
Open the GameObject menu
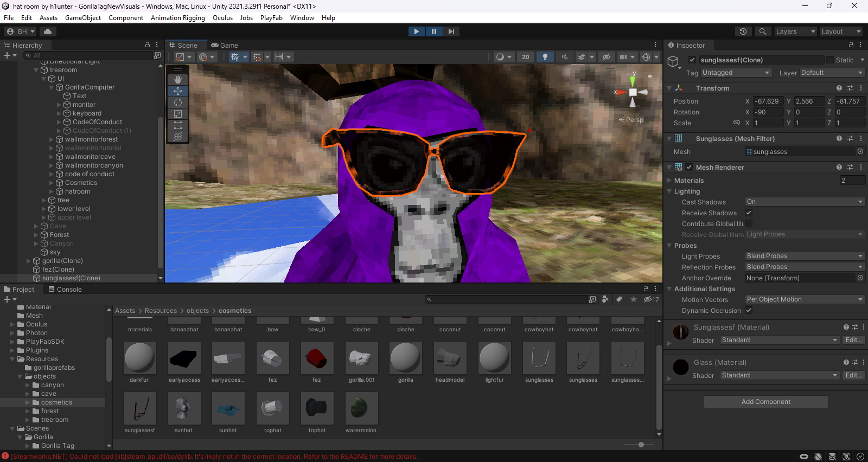pos(83,18)
